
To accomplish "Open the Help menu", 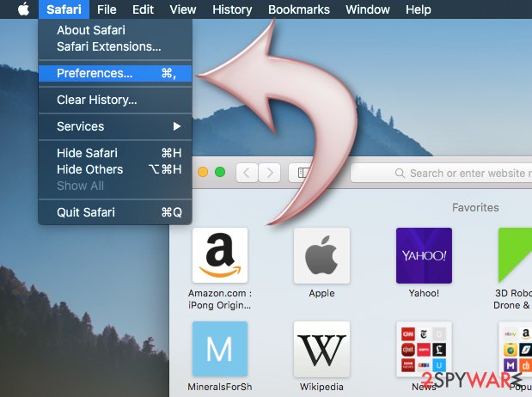I will (x=419, y=9).
